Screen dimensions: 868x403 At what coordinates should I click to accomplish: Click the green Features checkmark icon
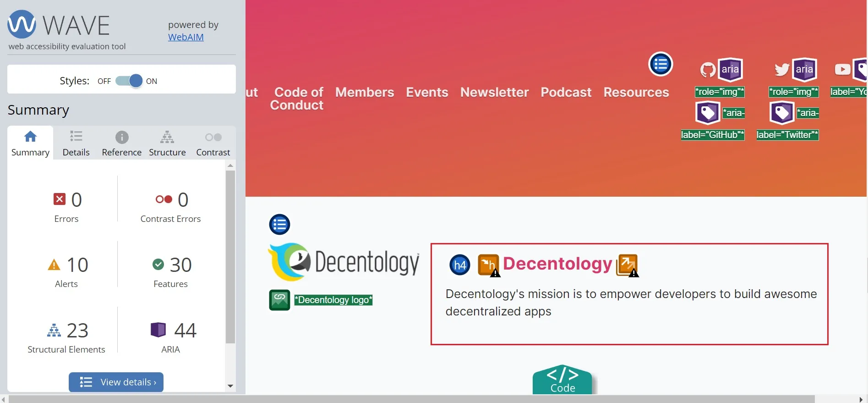click(158, 264)
